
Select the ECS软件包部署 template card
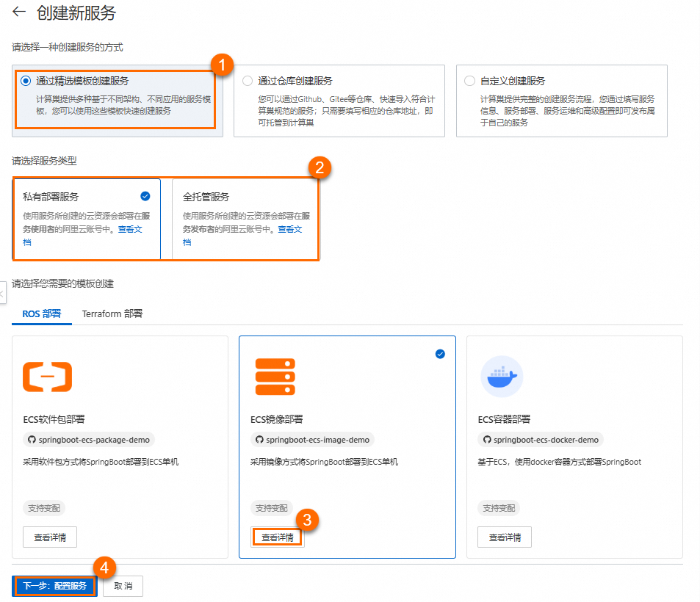[120, 446]
